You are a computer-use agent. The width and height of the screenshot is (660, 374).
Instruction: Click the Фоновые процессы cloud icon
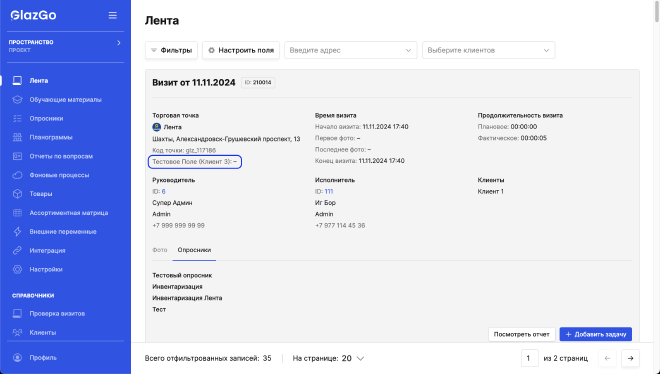pos(17,175)
